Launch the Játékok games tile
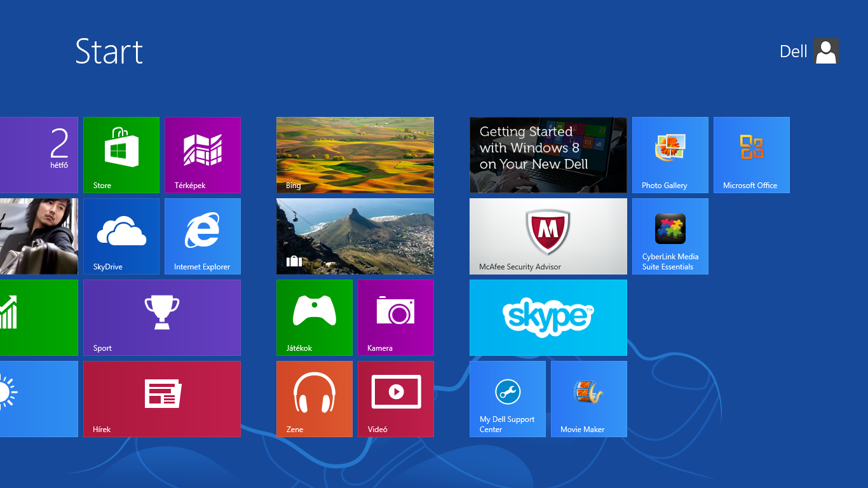This screenshot has width=868, height=488. pos(315,318)
